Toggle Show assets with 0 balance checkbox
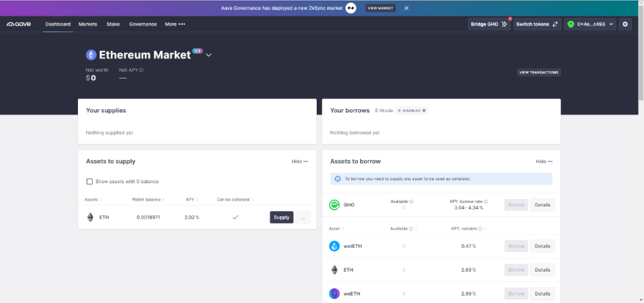 coord(89,182)
